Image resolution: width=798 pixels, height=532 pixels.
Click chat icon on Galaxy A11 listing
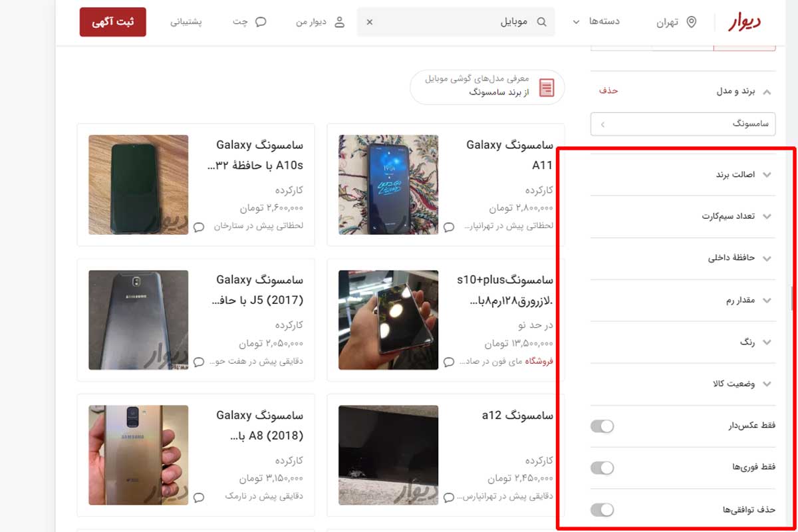click(x=449, y=227)
